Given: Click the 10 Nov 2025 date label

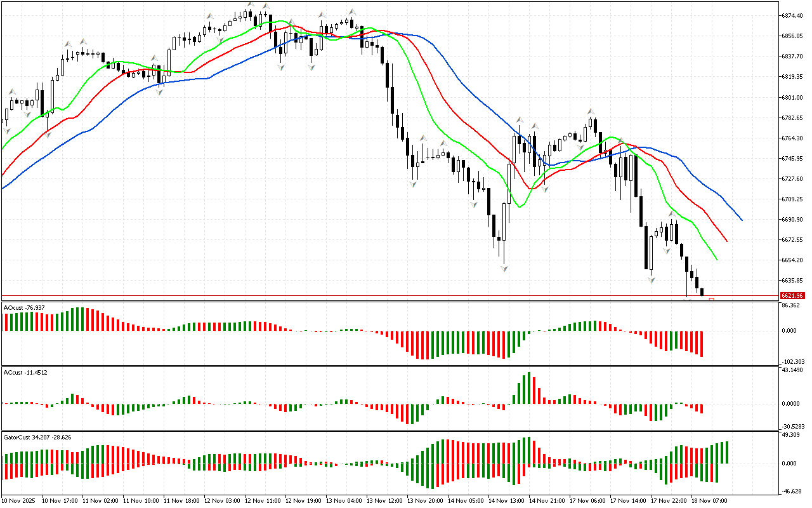Looking at the screenshot, I should click(20, 500).
